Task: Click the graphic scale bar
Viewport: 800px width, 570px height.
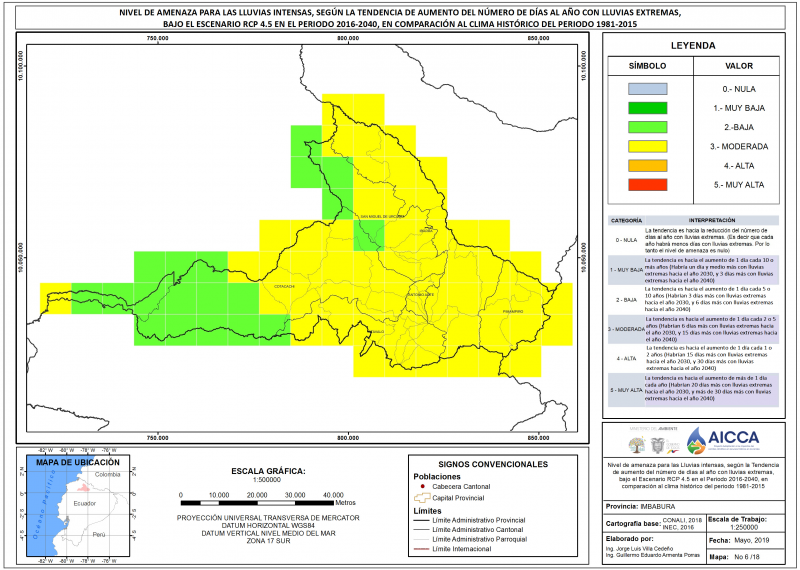Action: (257, 503)
